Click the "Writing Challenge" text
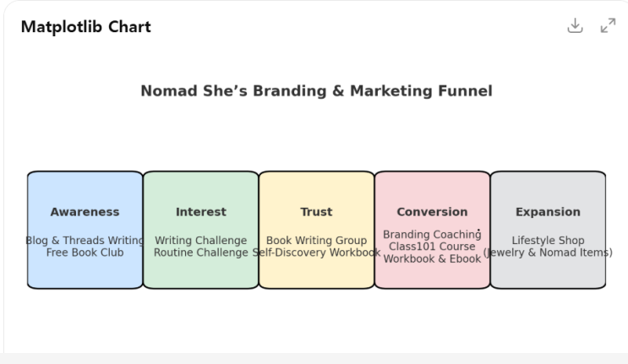628x364 pixels. pos(201,241)
